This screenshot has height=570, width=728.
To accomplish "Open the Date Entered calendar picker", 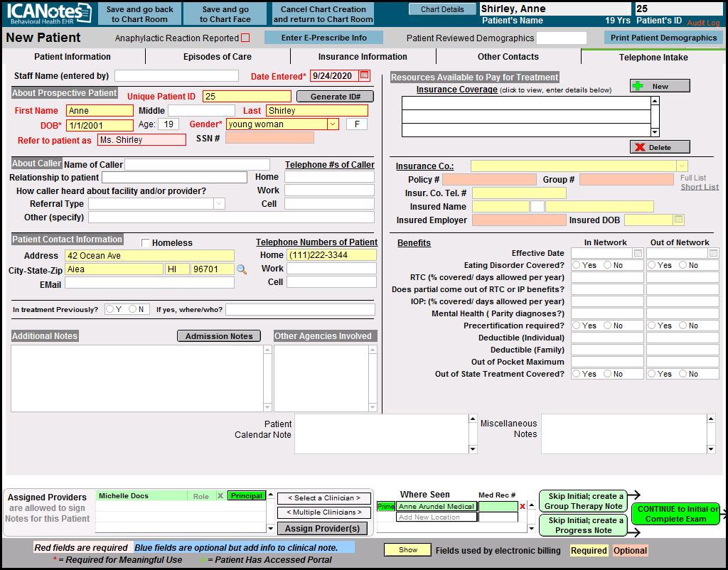I will coord(365,75).
